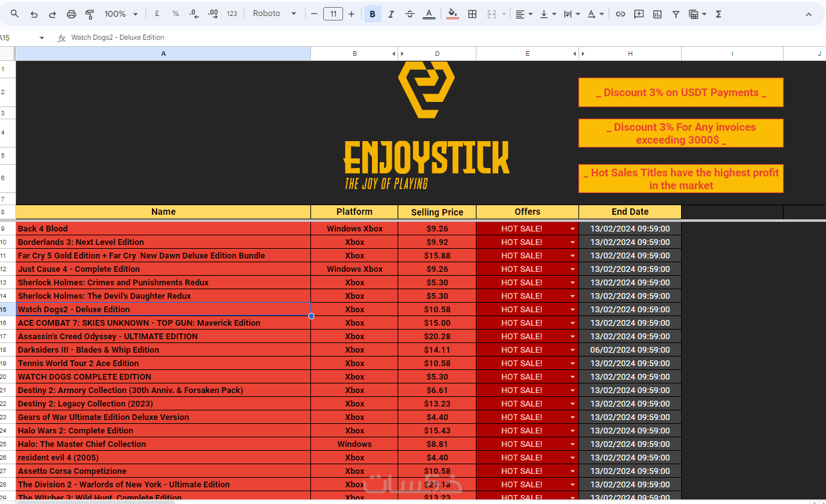Format as currency with the £ button
This screenshot has height=504, width=826.
pyautogui.click(x=157, y=14)
